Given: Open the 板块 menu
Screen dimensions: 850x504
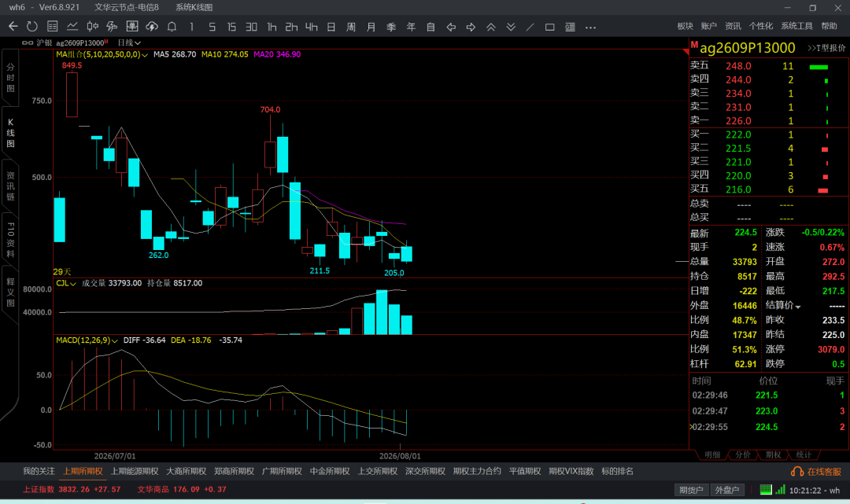Looking at the screenshot, I should point(685,26).
